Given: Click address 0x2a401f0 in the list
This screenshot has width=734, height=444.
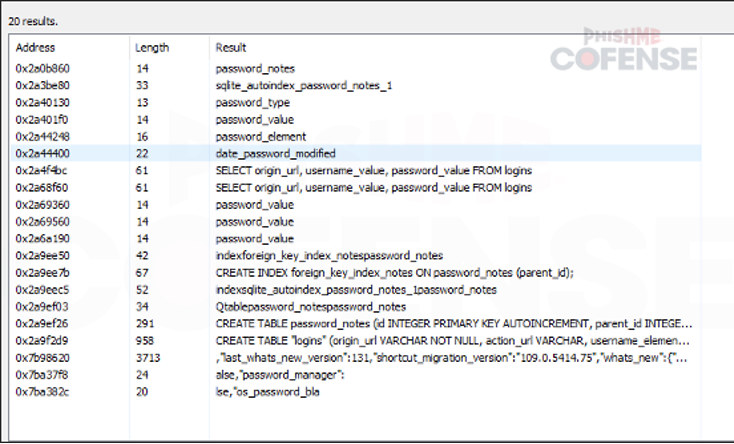Looking at the screenshot, I should 43,120.
